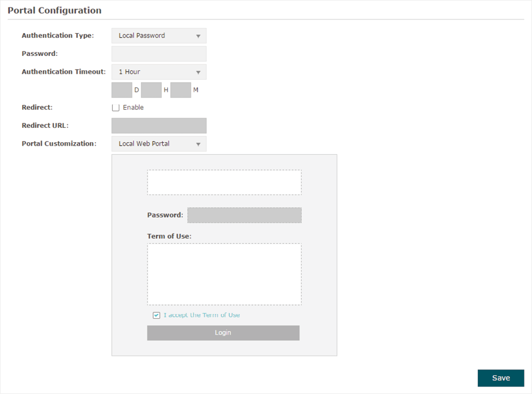Viewport: 532px width, 394px height.
Task: Click the Enable label next to Redirect
Action: point(133,107)
